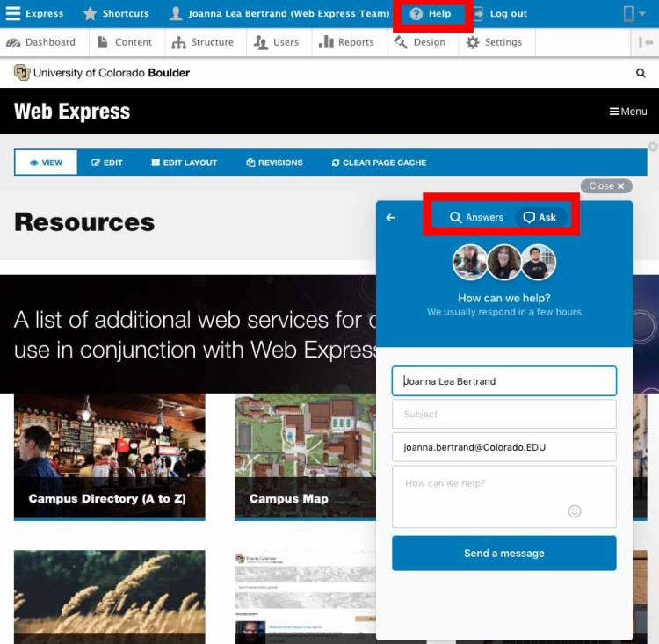Open the Express hamburger menu
Image resolution: width=659 pixels, height=644 pixels.
34,13
